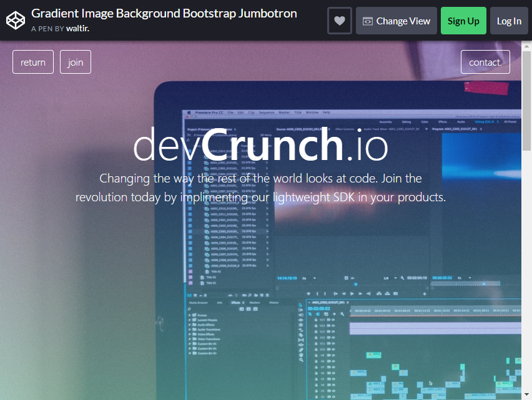Viewport: 532px width, 400px height.
Task: Click the join nav button
Action: pyautogui.click(x=76, y=62)
